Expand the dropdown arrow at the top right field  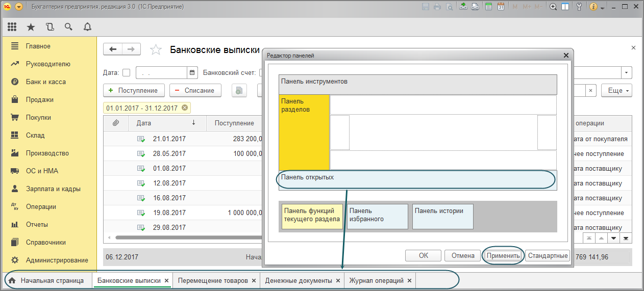tap(627, 72)
